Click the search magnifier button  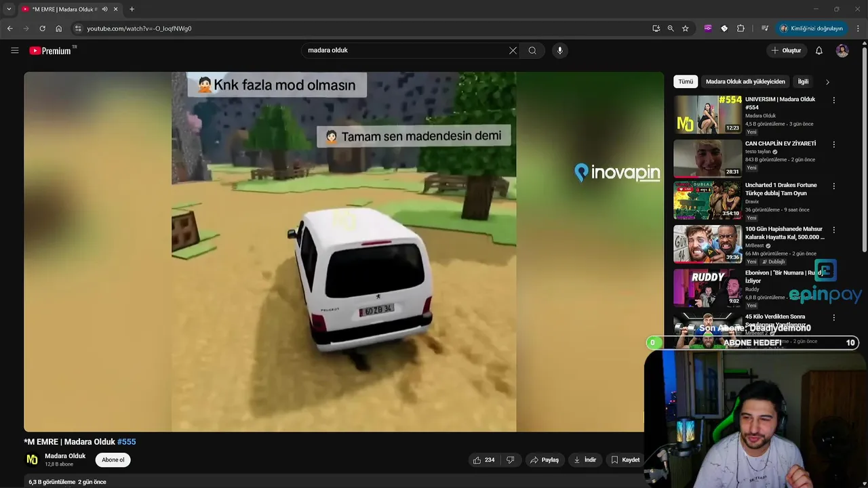tap(532, 50)
